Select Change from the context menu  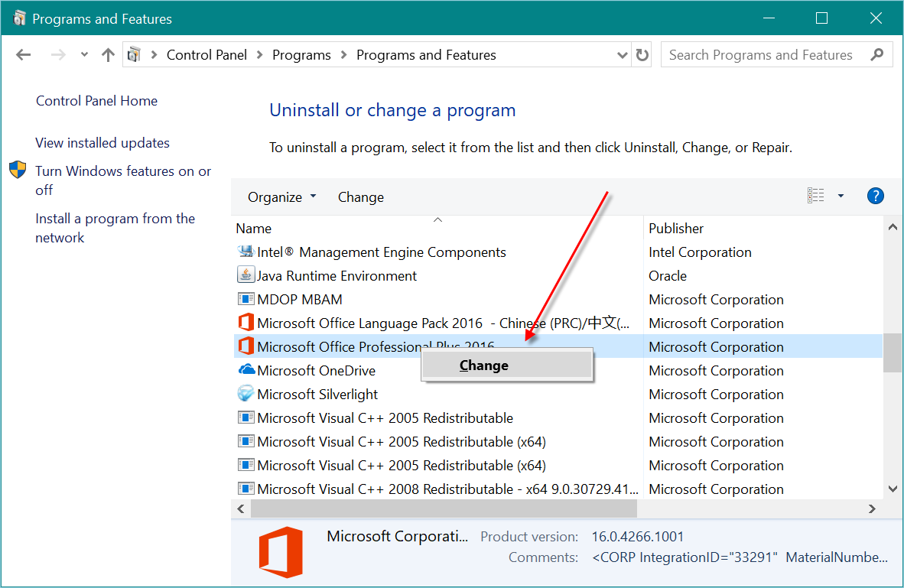[x=483, y=365]
